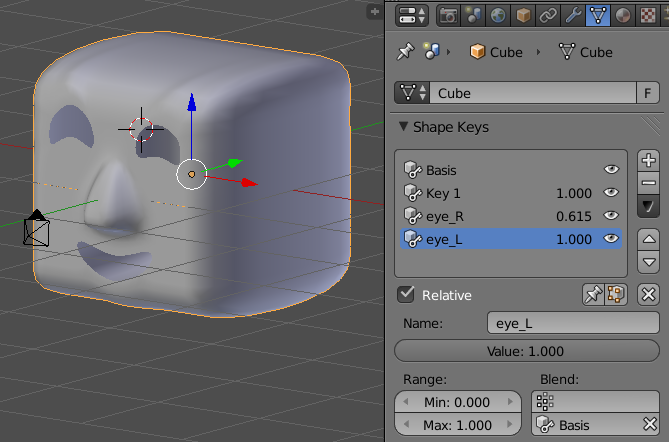Image resolution: width=669 pixels, height=442 pixels.
Task: Mute the eye_R shape key
Action: [x=611, y=215]
